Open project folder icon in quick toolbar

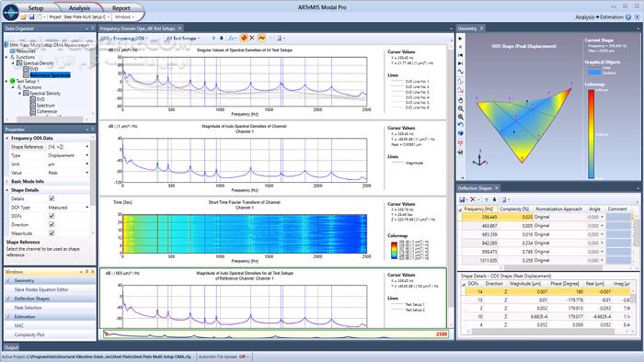coord(24,17)
